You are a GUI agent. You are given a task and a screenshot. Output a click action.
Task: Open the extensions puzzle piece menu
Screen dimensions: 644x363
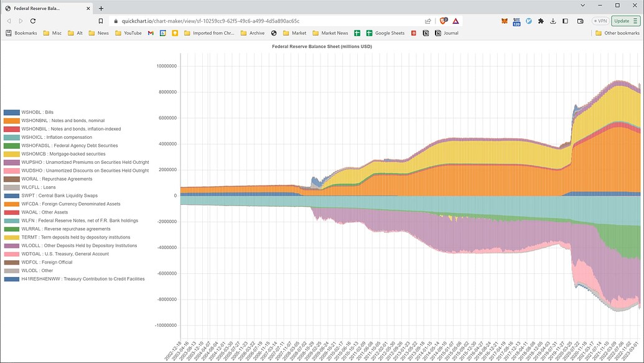point(541,21)
